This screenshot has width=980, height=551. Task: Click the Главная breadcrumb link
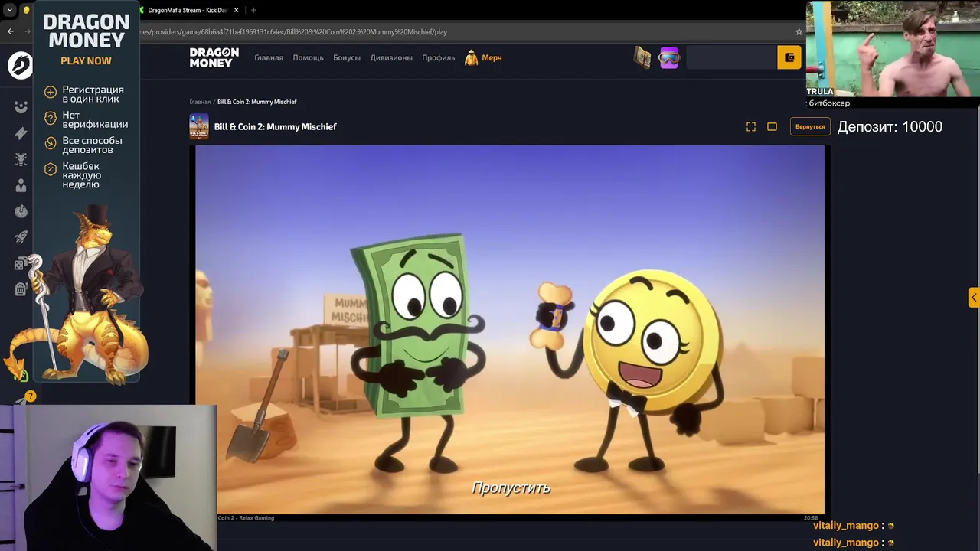pos(200,102)
